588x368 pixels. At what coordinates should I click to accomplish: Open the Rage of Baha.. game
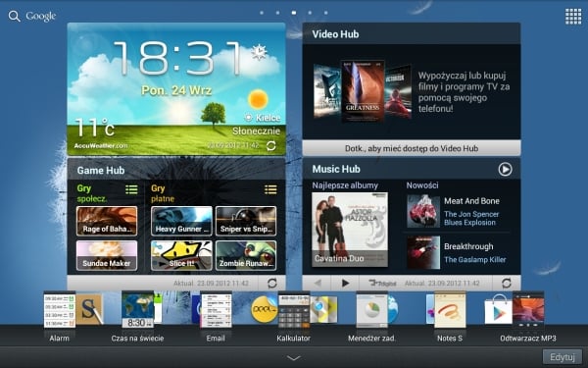[x=107, y=221]
